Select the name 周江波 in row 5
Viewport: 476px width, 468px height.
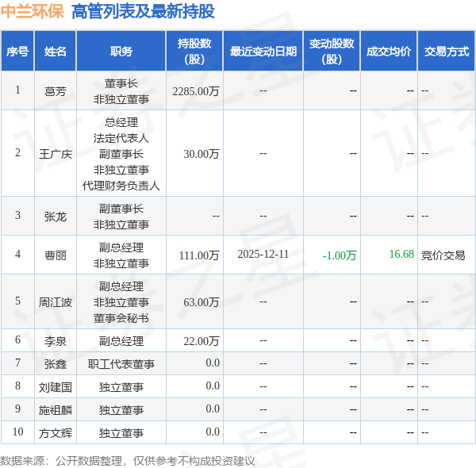click(56, 302)
